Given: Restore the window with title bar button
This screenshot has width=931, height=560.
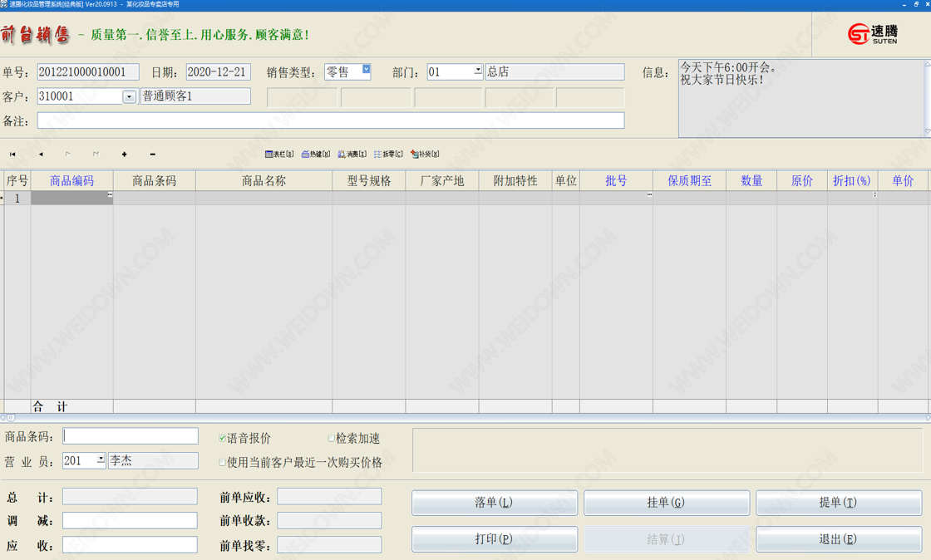Looking at the screenshot, I should (x=916, y=4).
